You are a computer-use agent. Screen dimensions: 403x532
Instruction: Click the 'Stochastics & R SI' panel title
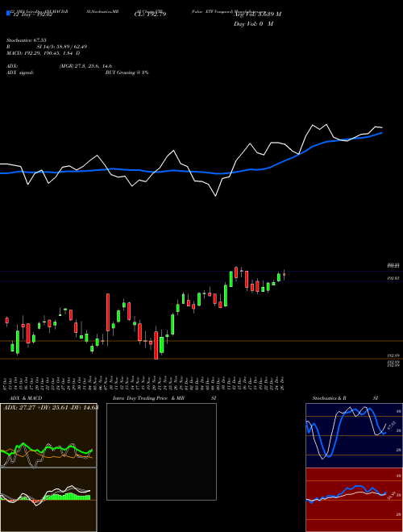click(x=345, y=398)
